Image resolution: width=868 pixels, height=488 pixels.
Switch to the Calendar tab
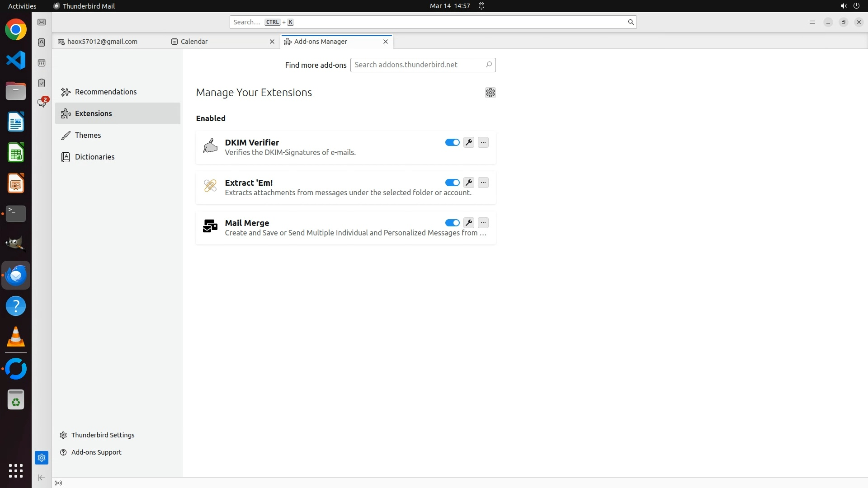(x=194, y=42)
